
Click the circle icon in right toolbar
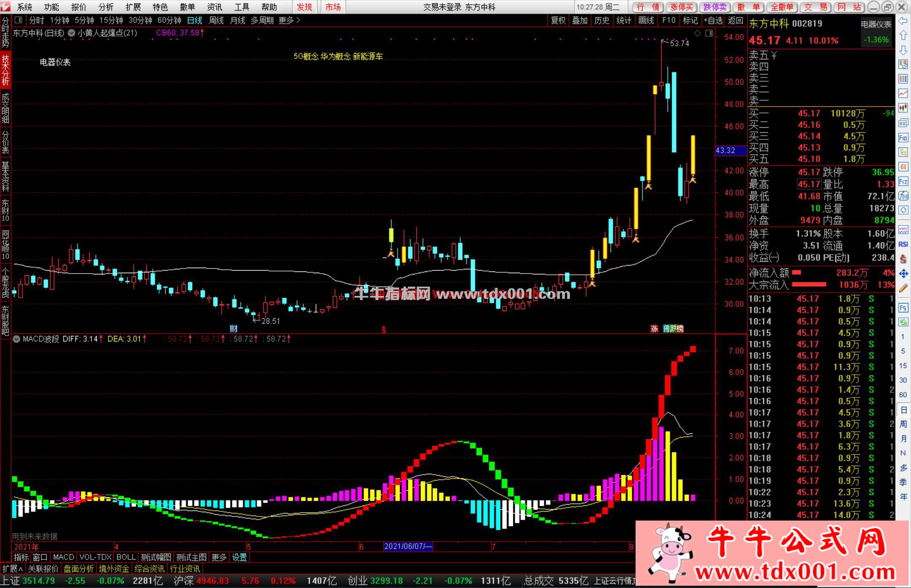pos(903,210)
